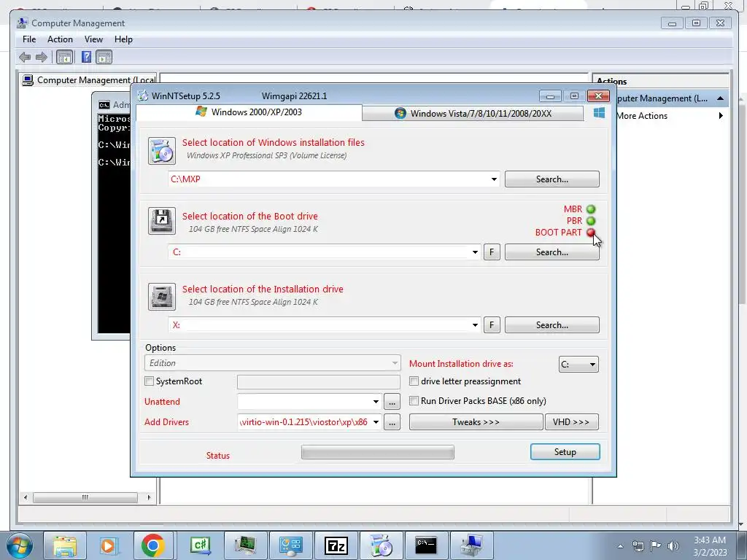Click the console tree horizontal scrollbar
747x560 pixels.
[85, 497]
